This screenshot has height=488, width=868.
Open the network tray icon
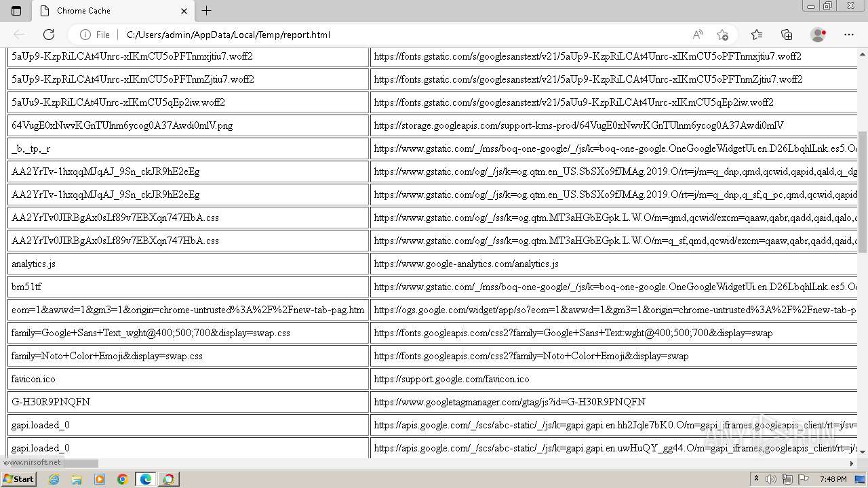point(787,479)
